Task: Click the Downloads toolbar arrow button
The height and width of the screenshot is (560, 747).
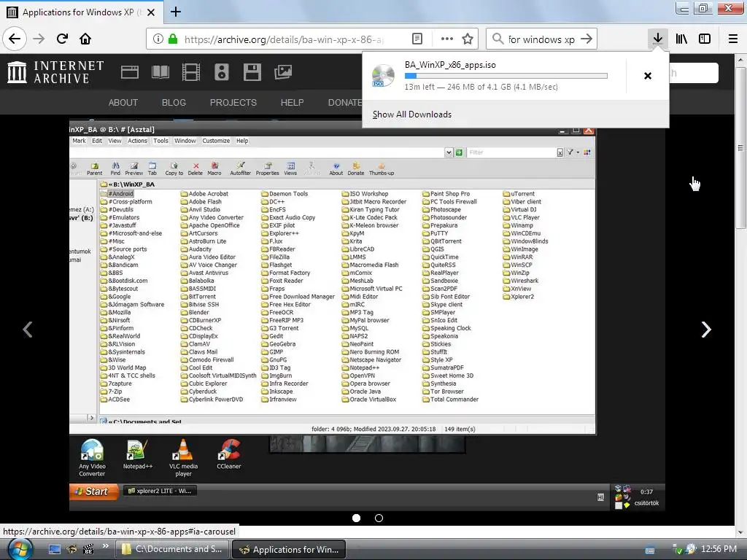Action: point(657,39)
